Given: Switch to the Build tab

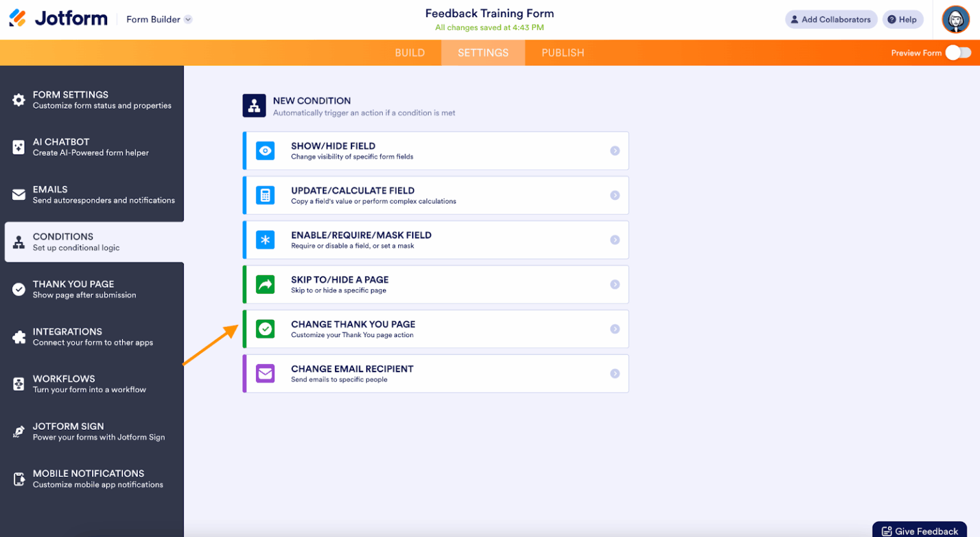Looking at the screenshot, I should point(410,52).
